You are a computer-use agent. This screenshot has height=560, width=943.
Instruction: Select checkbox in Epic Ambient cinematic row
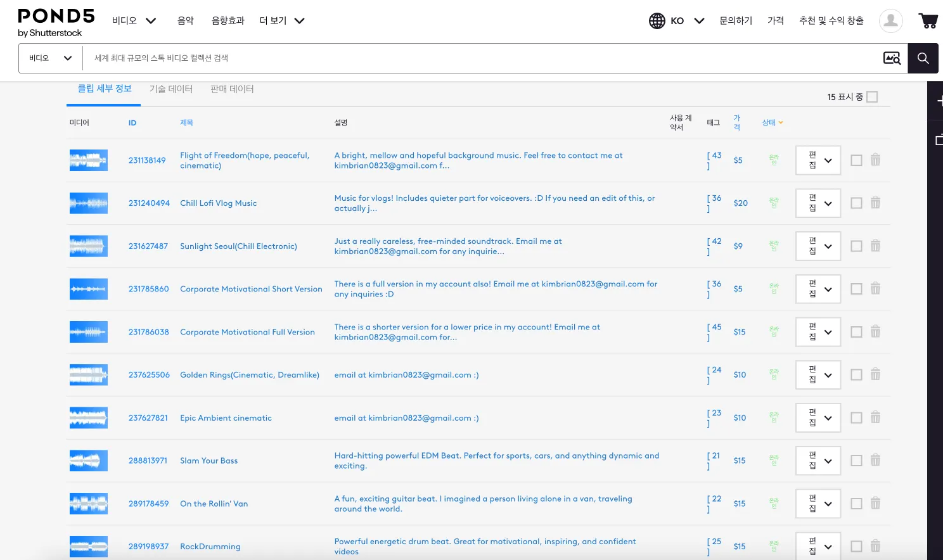pos(856,418)
